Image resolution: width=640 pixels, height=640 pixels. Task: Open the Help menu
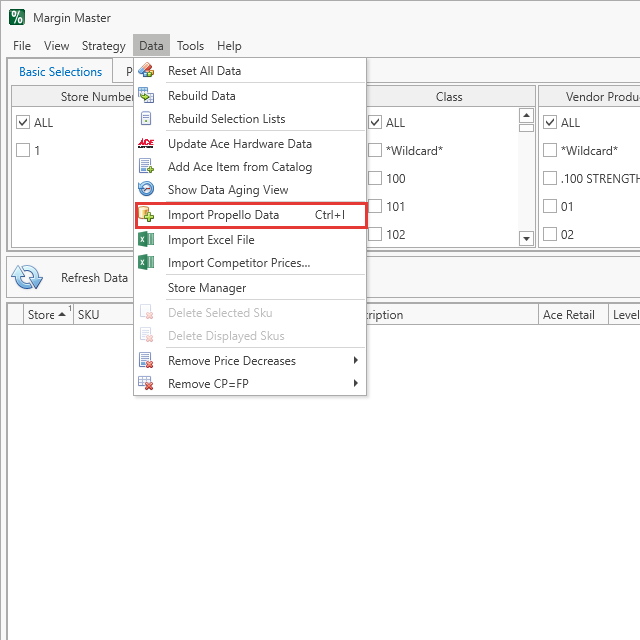[x=229, y=46]
